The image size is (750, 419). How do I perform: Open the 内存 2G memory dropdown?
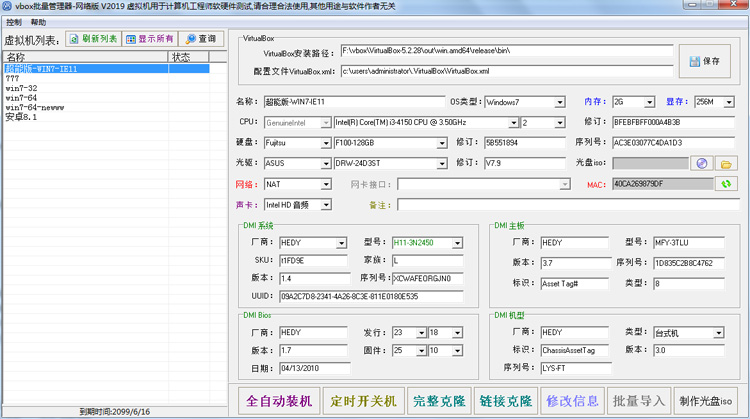point(649,102)
